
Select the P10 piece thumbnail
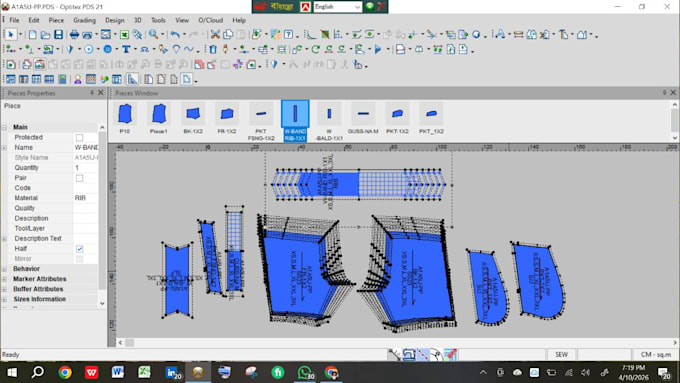(x=125, y=118)
